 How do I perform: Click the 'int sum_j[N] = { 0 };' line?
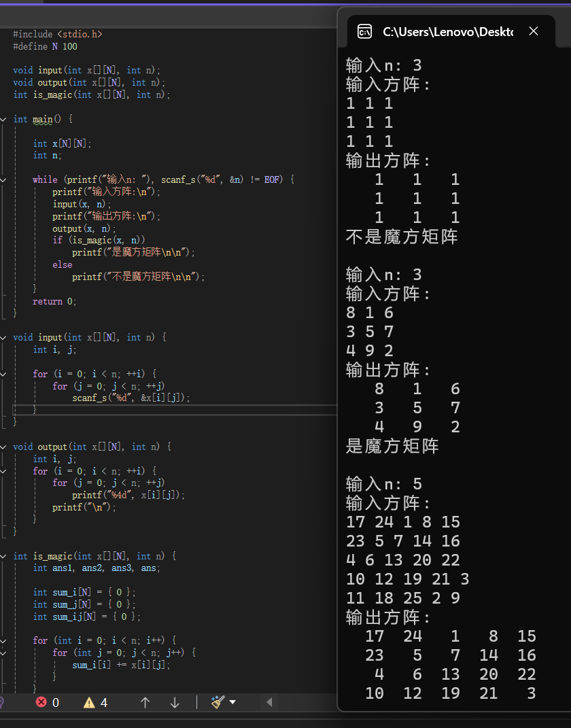click(84, 604)
